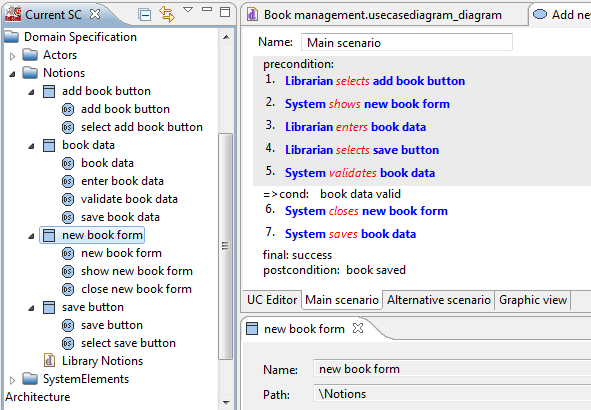This screenshot has width=591, height=410.
Task: Select the Architecture tree item
Action: [x=38, y=397]
